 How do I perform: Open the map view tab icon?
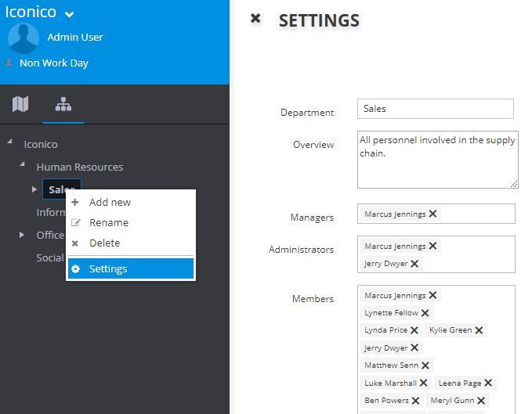pyautogui.click(x=20, y=104)
